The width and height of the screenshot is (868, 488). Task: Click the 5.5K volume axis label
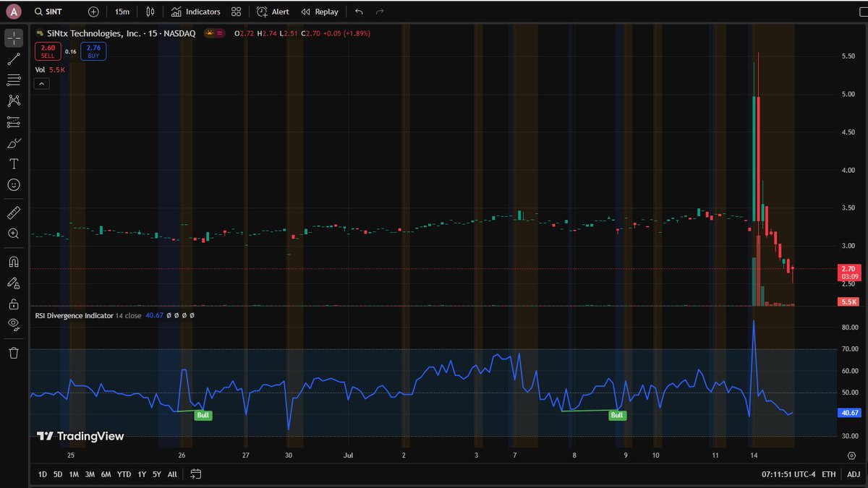point(849,301)
